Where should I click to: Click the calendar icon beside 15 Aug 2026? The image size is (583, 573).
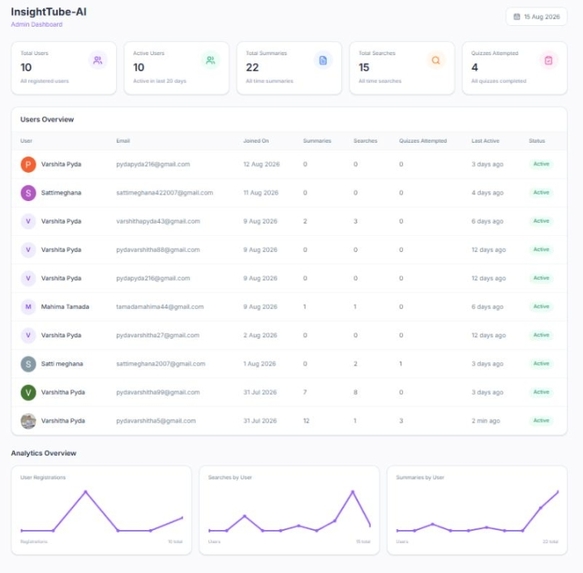coord(517,17)
